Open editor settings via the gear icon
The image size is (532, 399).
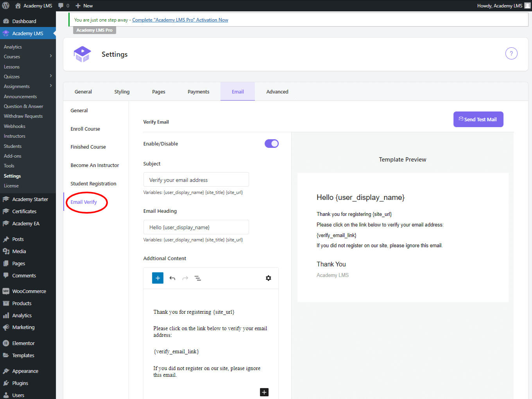(268, 278)
